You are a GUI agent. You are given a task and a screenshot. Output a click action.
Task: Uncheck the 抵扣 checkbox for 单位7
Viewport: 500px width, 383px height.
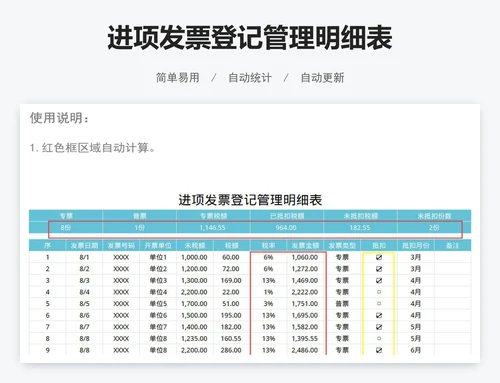coord(379,327)
